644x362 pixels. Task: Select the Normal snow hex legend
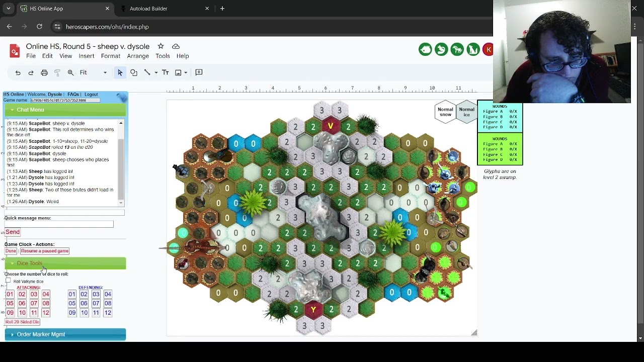445,112
